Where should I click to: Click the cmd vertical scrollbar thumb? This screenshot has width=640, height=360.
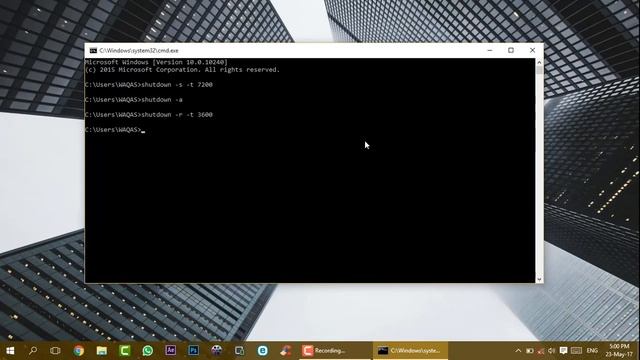(539, 70)
